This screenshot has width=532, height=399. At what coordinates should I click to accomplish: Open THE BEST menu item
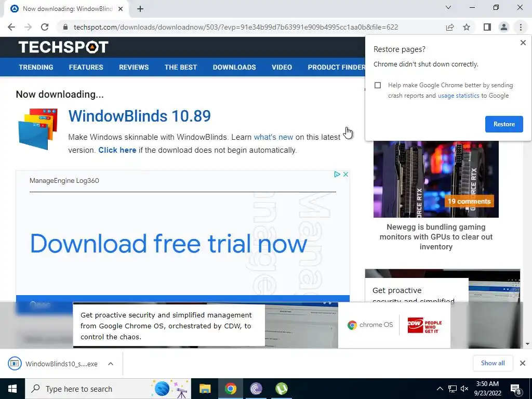pyautogui.click(x=180, y=67)
